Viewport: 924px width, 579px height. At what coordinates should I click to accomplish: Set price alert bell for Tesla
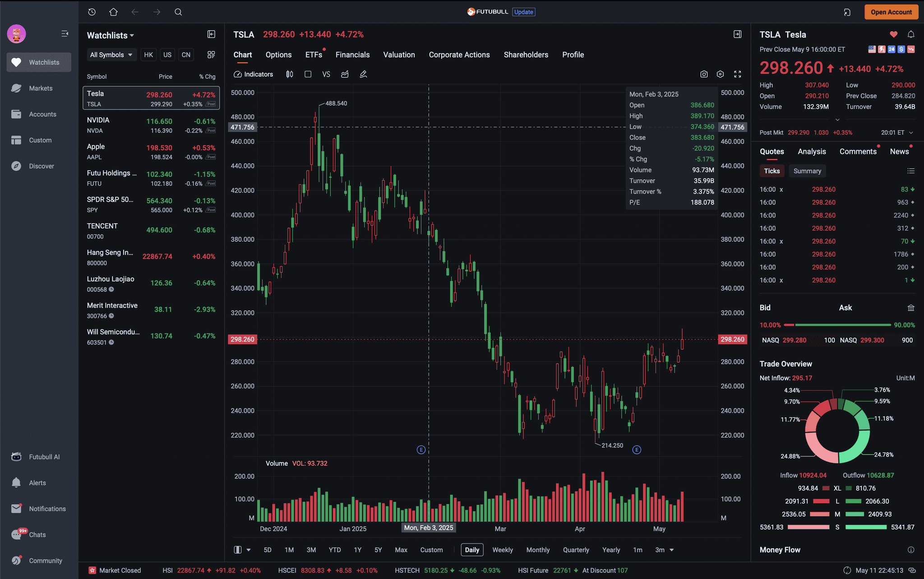[x=911, y=34]
